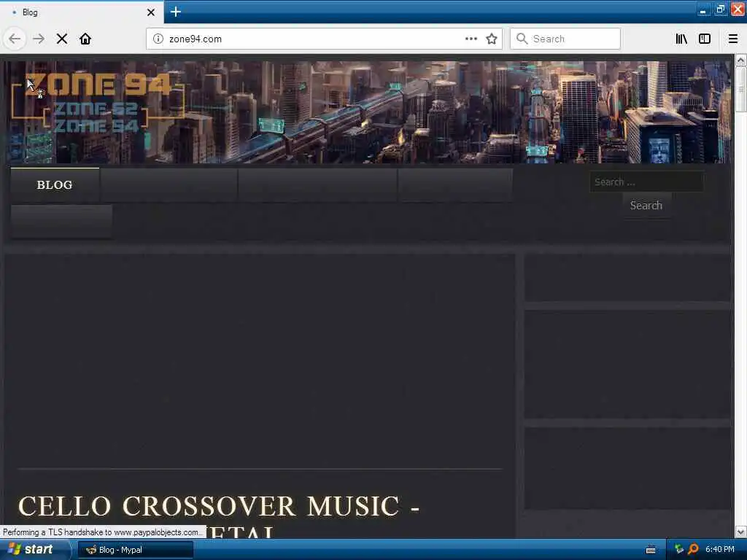This screenshot has height=560, width=747.
Task: Click the orange magnifier tray icon
Action: (x=693, y=549)
